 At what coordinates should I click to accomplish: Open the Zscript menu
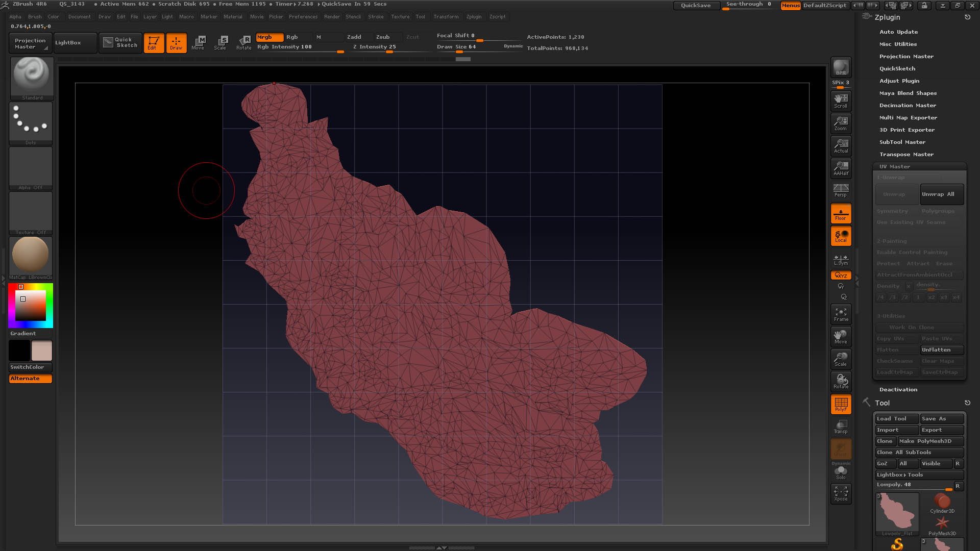497,17
